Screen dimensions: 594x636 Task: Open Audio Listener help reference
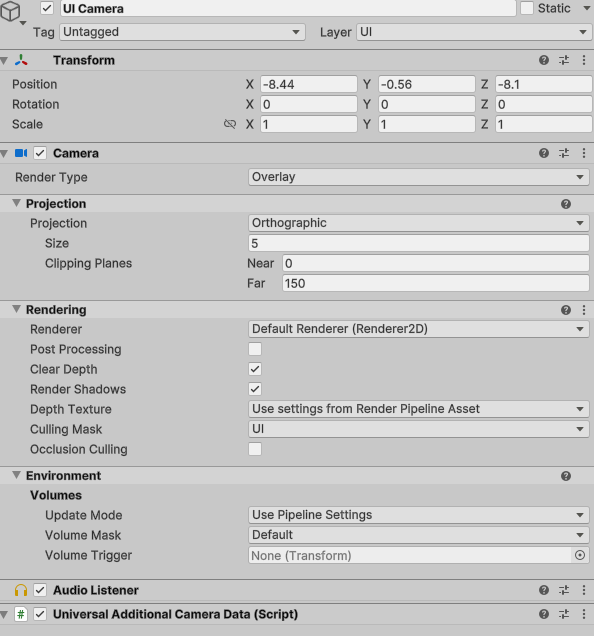pyautogui.click(x=544, y=590)
